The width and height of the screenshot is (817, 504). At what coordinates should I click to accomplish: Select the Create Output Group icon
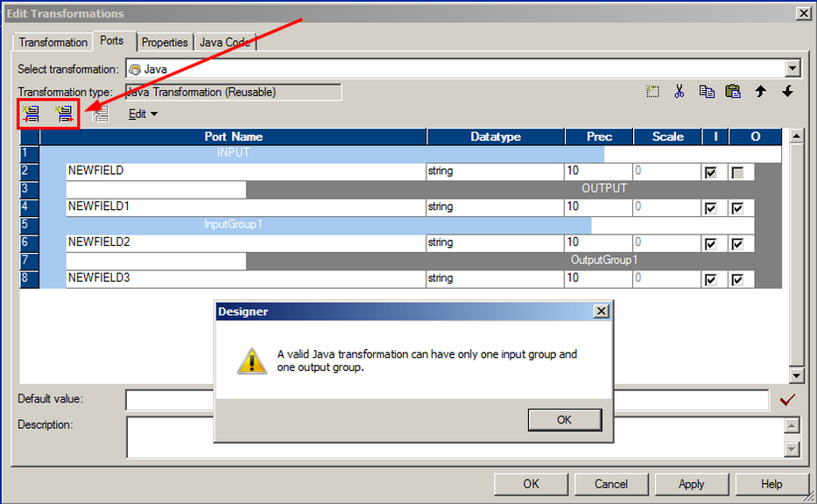[x=64, y=114]
